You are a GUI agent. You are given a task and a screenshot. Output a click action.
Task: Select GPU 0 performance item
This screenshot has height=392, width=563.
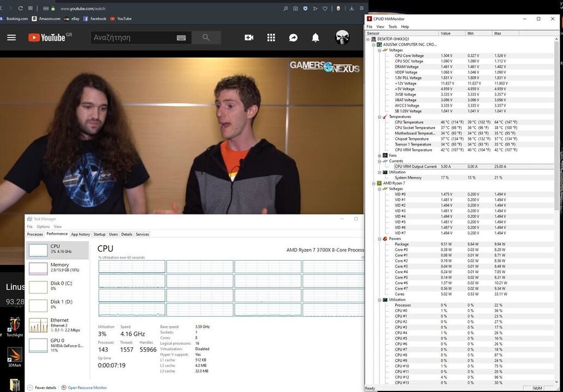58,345
